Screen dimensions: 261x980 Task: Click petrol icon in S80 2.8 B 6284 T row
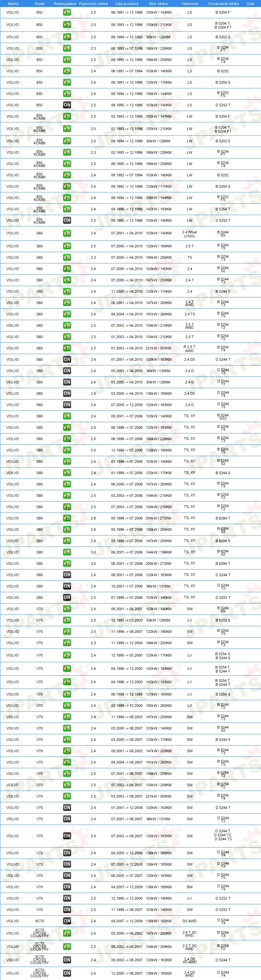point(67,518)
